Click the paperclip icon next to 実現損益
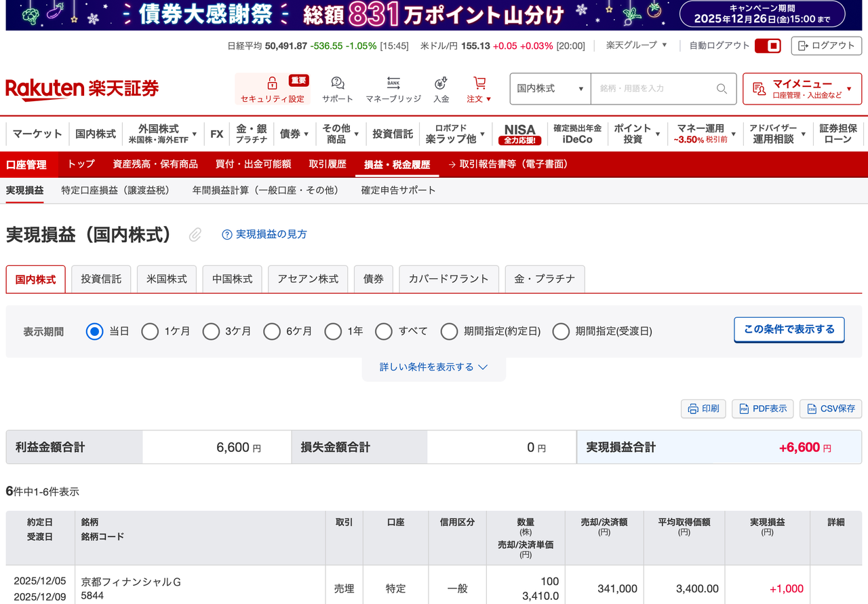 pyautogui.click(x=195, y=234)
